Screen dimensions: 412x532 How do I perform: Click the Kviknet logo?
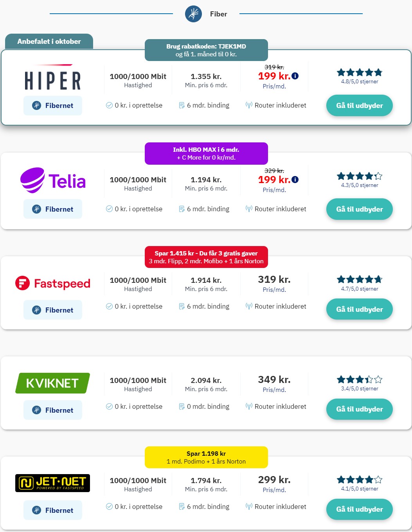pyautogui.click(x=53, y=383)
